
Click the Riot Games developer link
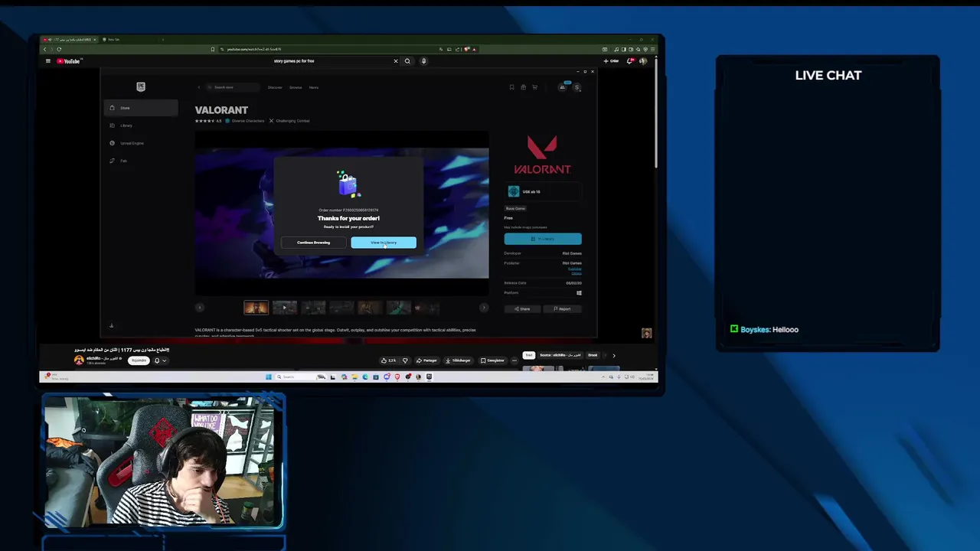point(572,253)
